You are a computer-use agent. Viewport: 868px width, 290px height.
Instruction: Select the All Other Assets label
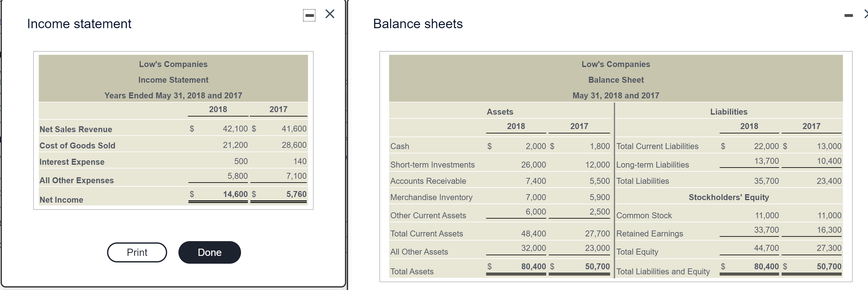[419, 251]
